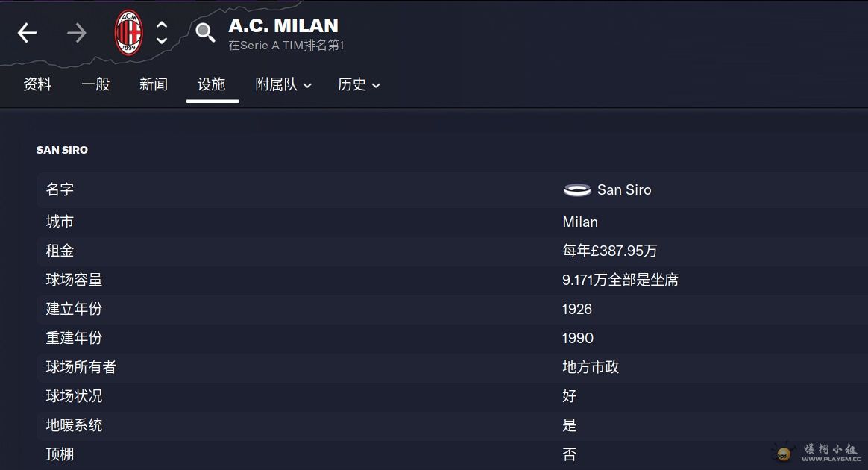Screen dimensions: 868x470
Task: Open search with the magnifier icon
Action: pos(205,33)
